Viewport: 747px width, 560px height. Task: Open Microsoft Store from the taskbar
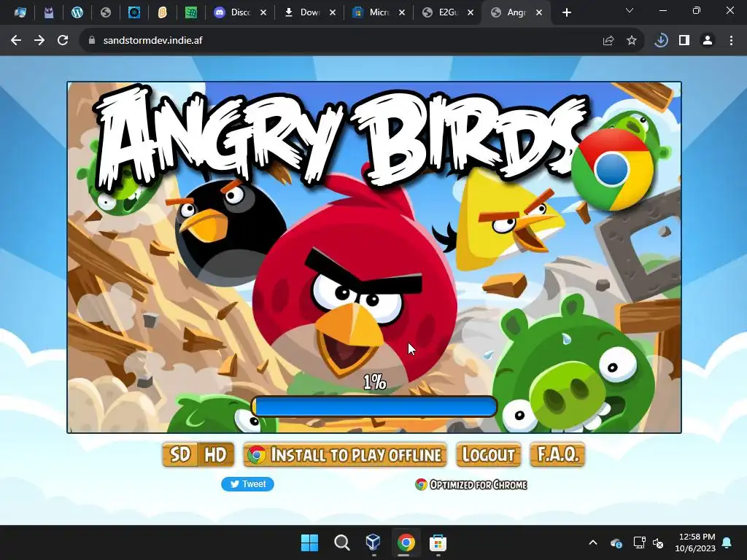click(x=438, y=542)
